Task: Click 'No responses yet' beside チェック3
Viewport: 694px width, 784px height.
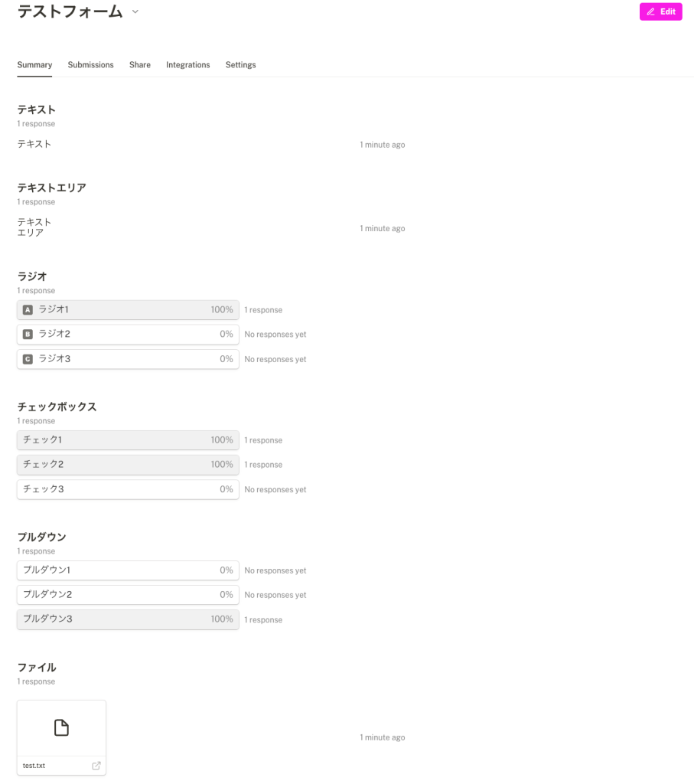Action: [275, 489]
